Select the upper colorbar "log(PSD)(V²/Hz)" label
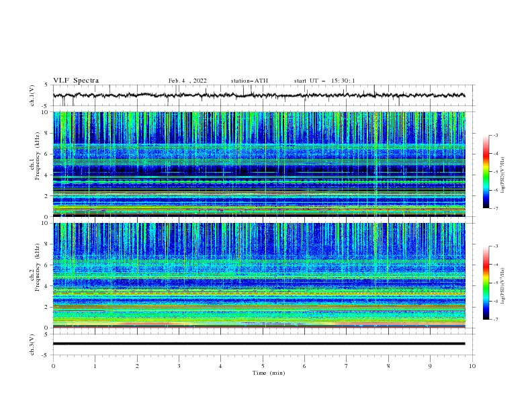 click(502, 175)
